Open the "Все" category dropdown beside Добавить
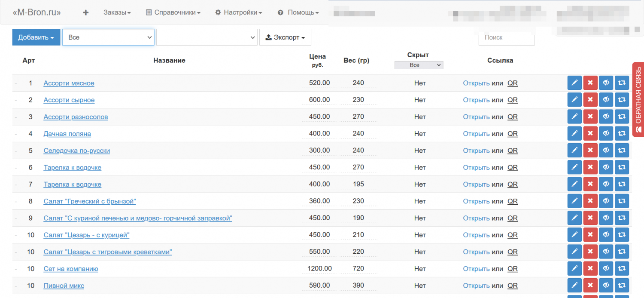Screen dimensions: 644x298 (x=108, y=37)
